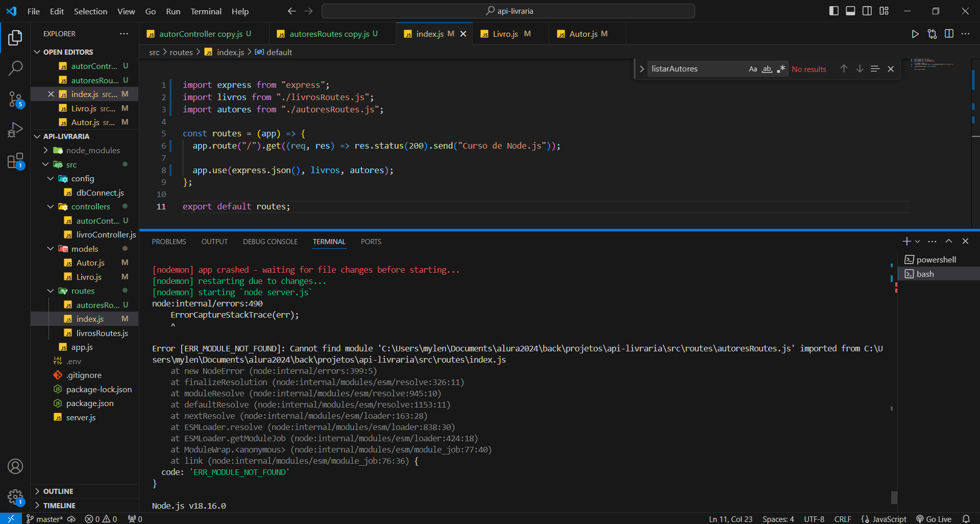The image size is (980, 524).
Task: Open the Accounts menu icon
Action: click(15, 466)
